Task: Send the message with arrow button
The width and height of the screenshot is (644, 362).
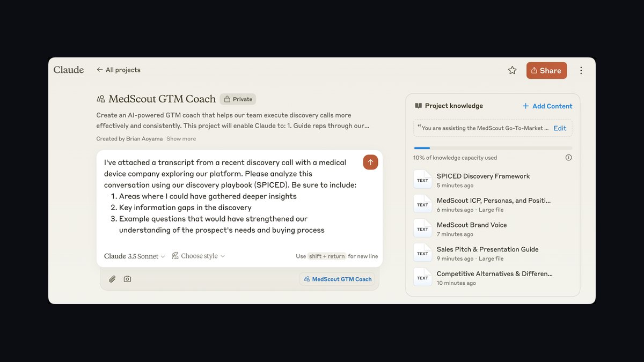Action: click(x=370, y=162)
